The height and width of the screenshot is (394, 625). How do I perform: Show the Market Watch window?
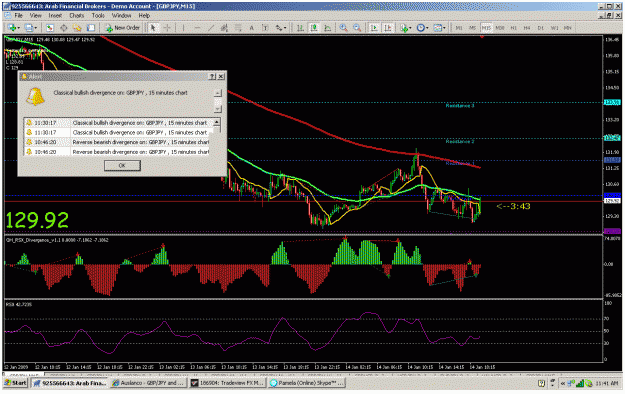pos(49,28)
